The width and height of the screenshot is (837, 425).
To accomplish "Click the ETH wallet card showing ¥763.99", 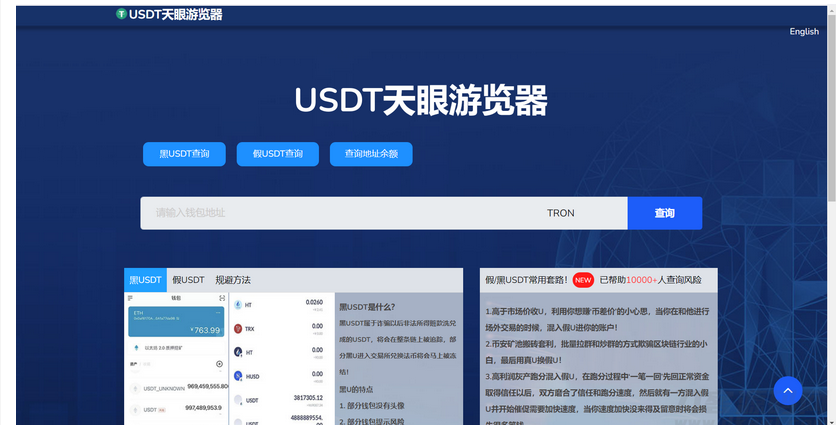I will coord(176,321).
